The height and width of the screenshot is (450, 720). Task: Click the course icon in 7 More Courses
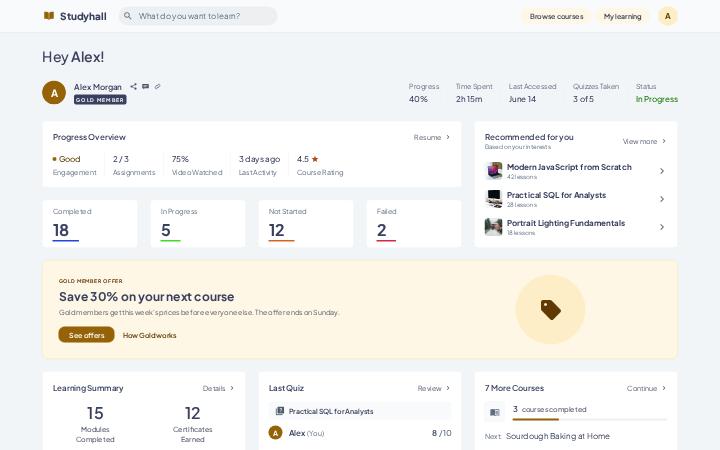coord(495,412)
